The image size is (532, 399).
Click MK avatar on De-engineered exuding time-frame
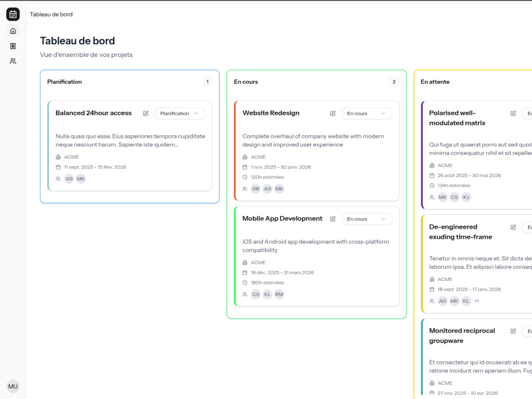coord(454,301)
